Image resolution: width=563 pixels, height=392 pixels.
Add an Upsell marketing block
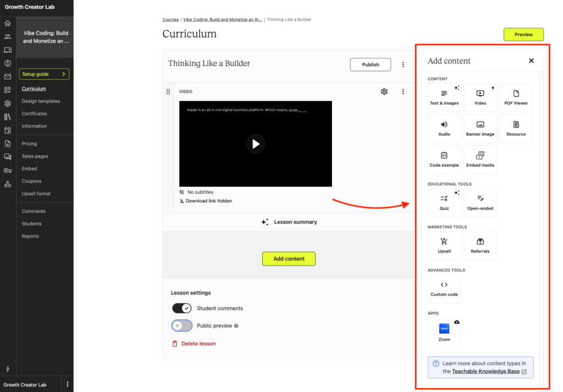coord(444,246)
